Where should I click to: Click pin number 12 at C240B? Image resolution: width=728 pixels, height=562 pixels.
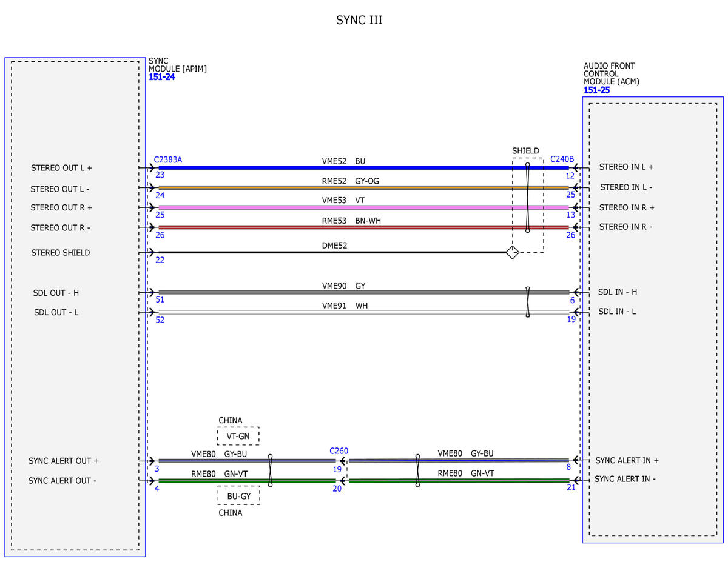(570, 175)
